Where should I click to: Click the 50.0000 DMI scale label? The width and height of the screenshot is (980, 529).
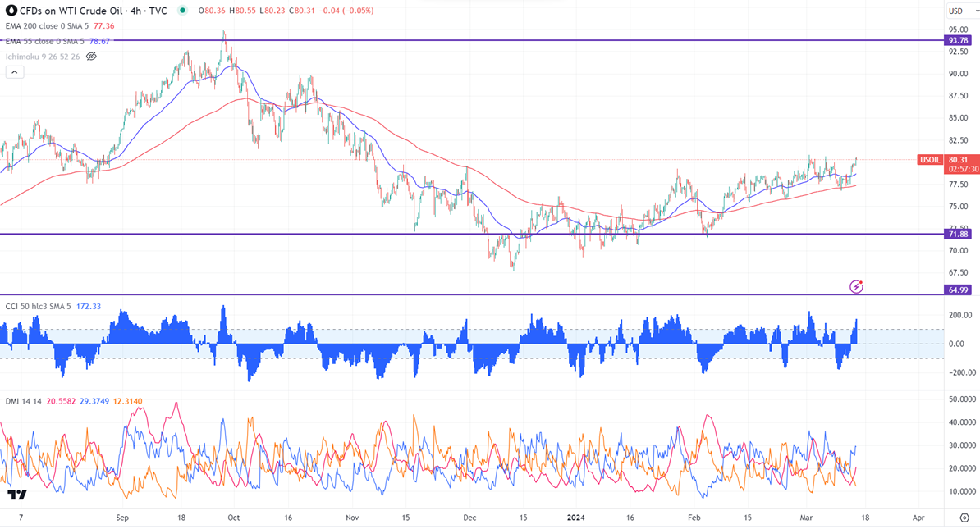click(x=962, y=399)
